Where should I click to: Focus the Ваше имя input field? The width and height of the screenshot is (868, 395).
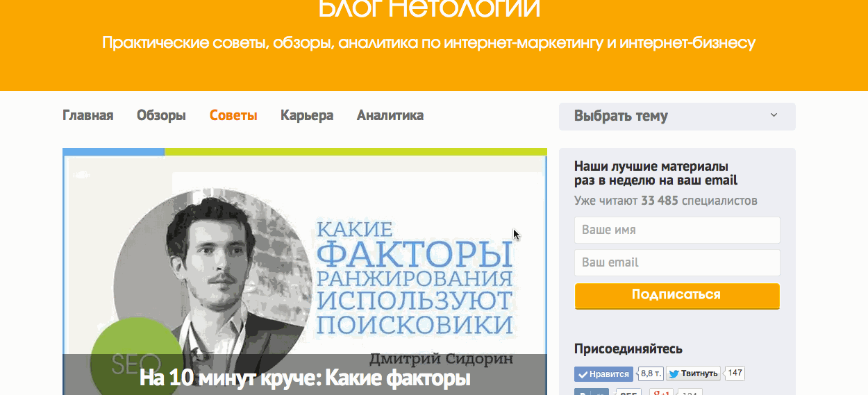(677, 230)
